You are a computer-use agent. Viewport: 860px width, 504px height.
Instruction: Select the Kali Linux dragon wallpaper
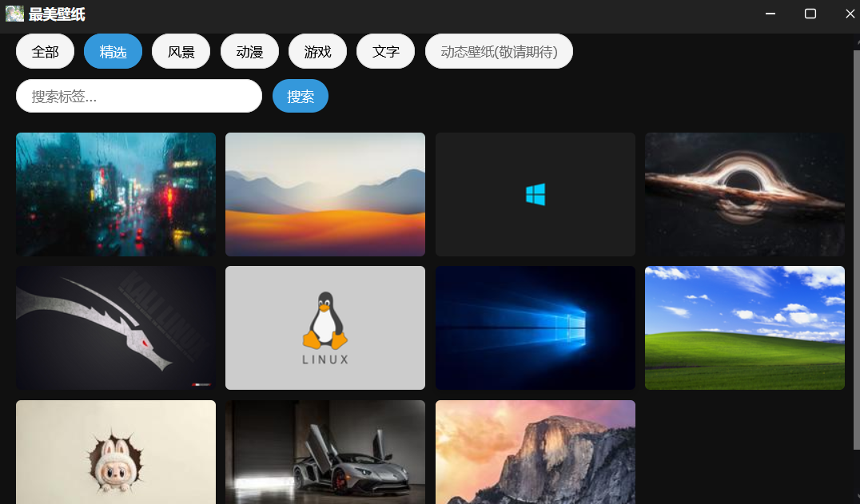116,327
